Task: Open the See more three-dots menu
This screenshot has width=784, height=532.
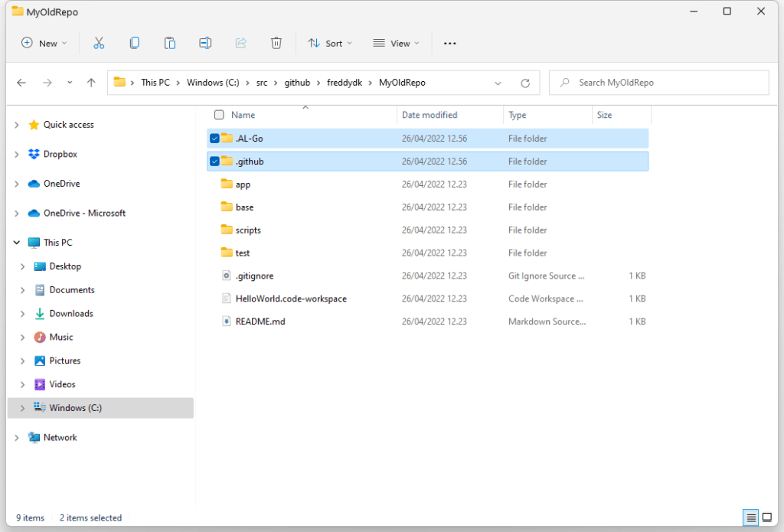Action: point(450,44)
